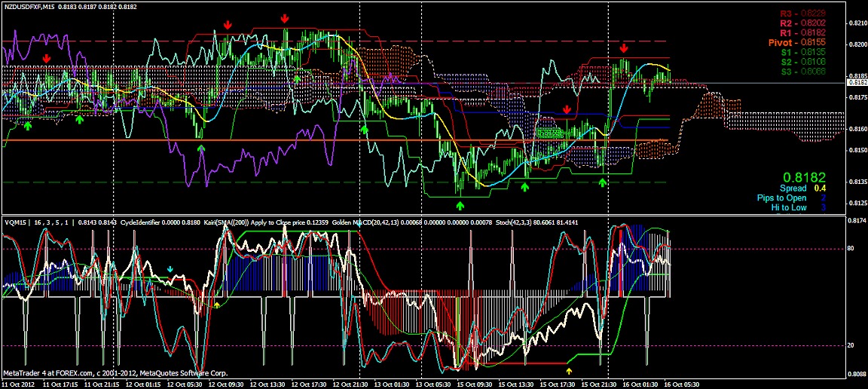
Task: Click the MetaTrader 4 at FOREX.com copyright text
Action: click(x=115, y=373)
